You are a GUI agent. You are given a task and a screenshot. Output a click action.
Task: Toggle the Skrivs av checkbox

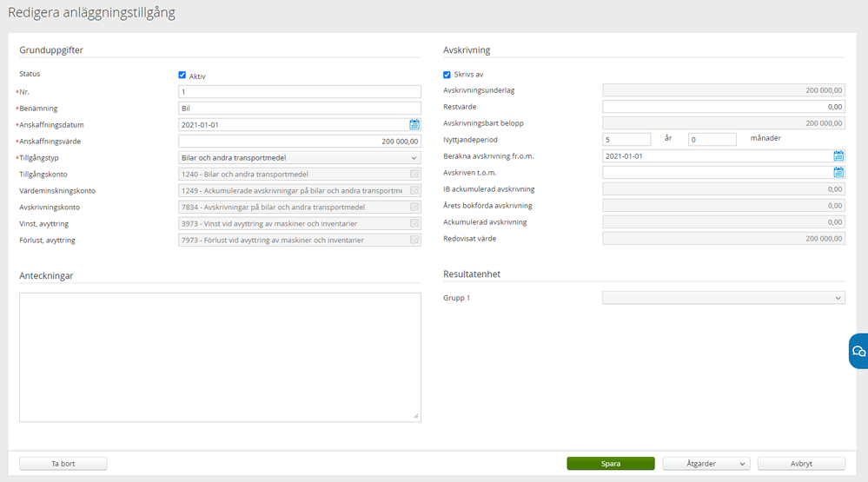[447, 75]
